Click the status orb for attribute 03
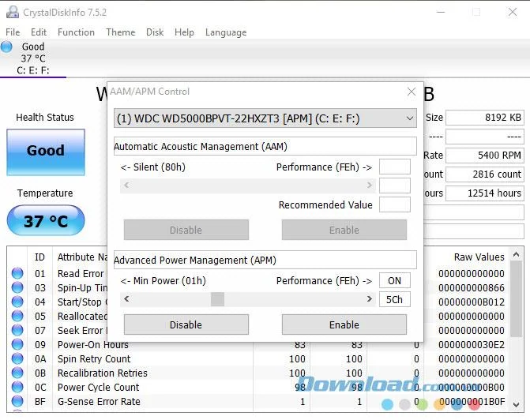 click(17, 287)
